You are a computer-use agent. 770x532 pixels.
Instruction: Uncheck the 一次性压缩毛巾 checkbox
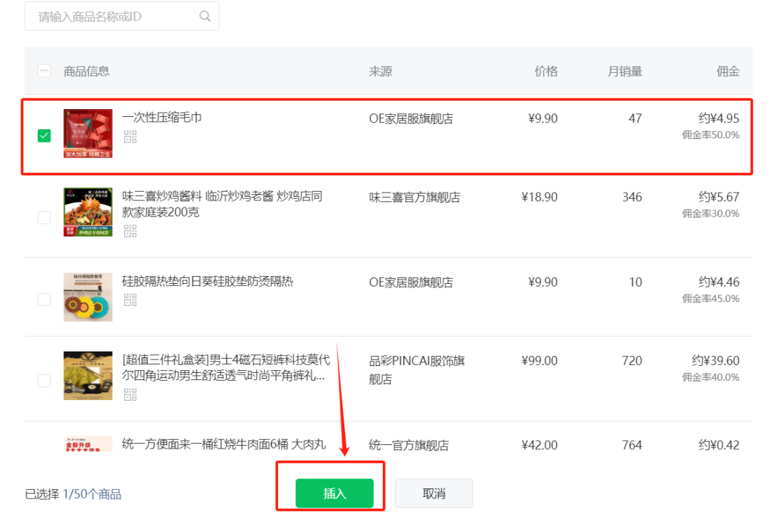coord(43,135)
